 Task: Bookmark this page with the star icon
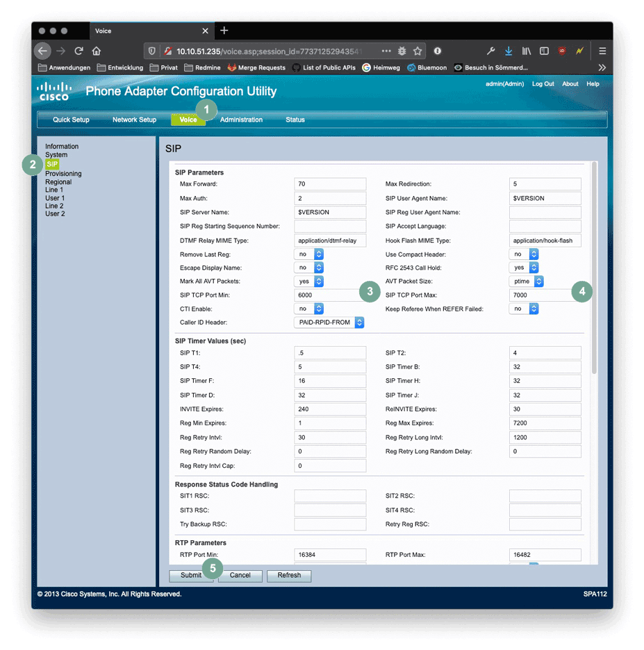[x=418, y=51]
